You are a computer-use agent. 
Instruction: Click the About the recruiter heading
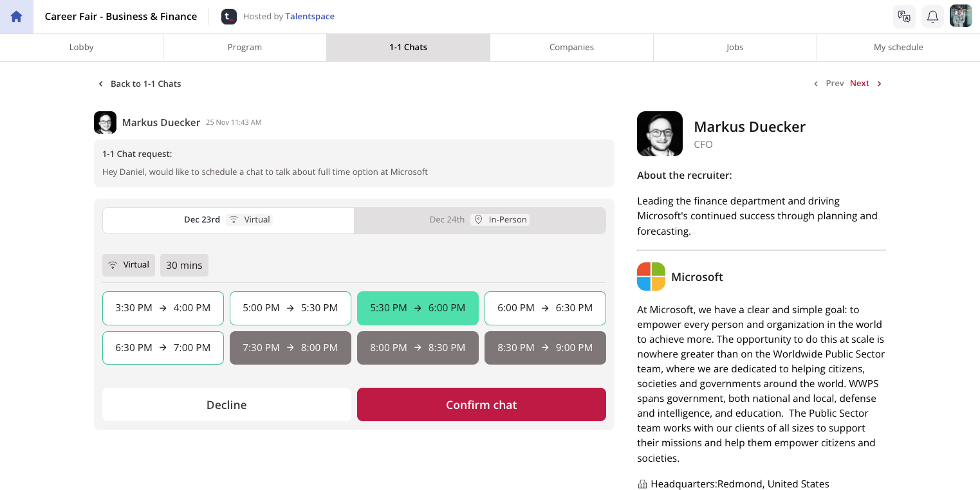click(x=685, y=176)
